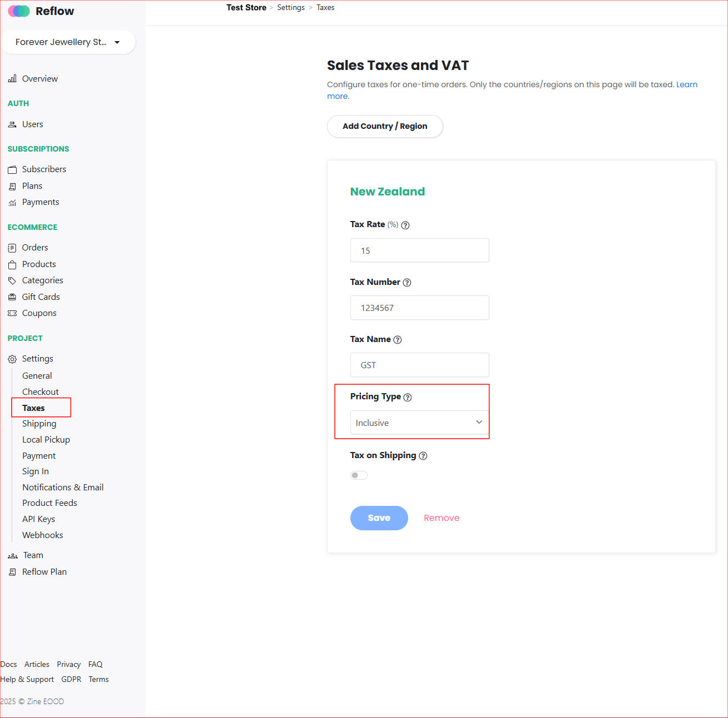
Task: Click the Remove link
Action: (x=441, y=518)
